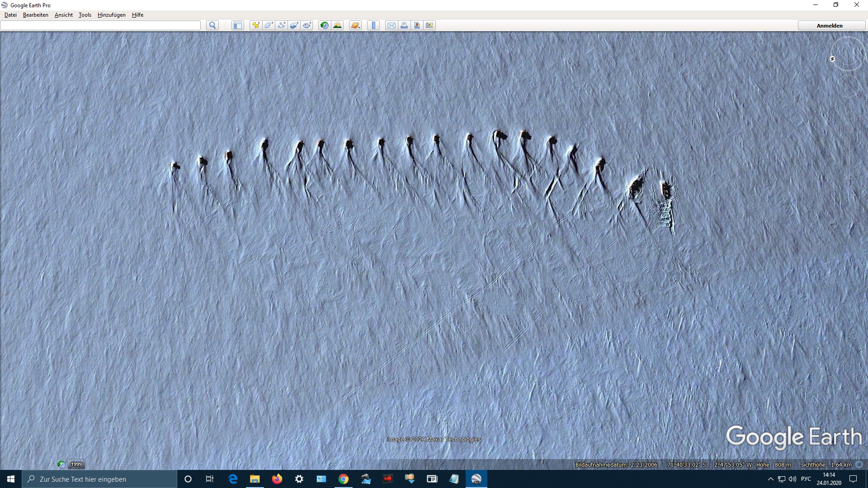Select the ruler measurement tool
868x488 pixels.
pyautogui.click(x=373, y=25)
